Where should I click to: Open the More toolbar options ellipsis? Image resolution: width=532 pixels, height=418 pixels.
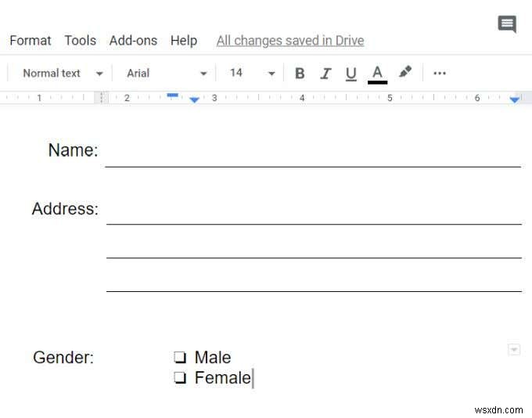pos(440,74)
